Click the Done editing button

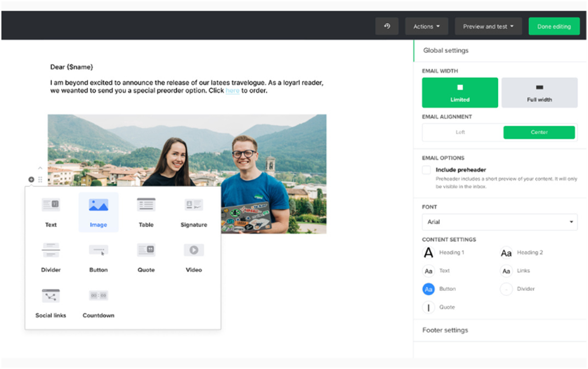tap(554, 26)
